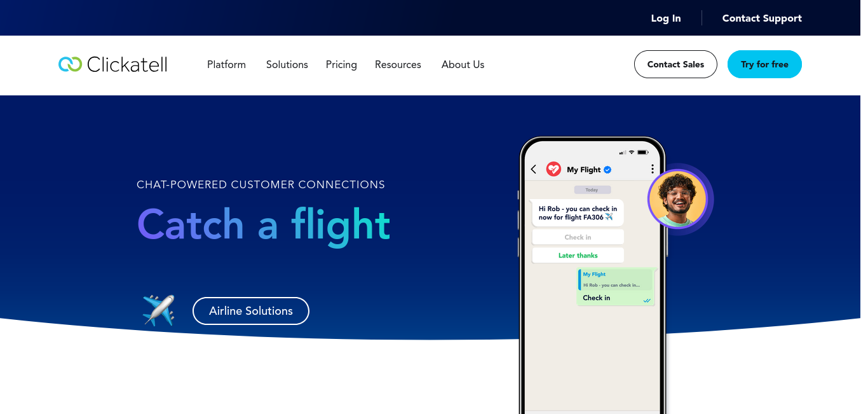This screenshot has width=868, height=414.
Task: Go to the Pricing page
Action: (x=341, y=64)
